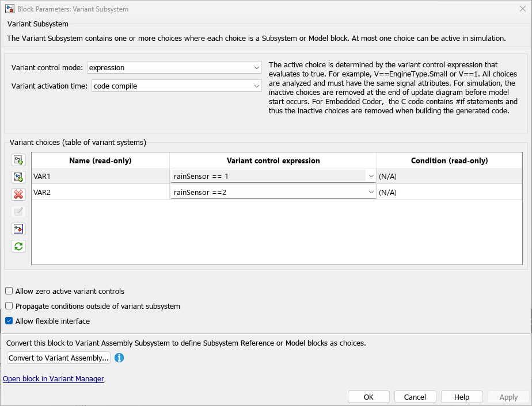Viewport: 532px width, 406px height.
Task: Add a new Subsystem variant choice
Action: [x=17, y=160]
